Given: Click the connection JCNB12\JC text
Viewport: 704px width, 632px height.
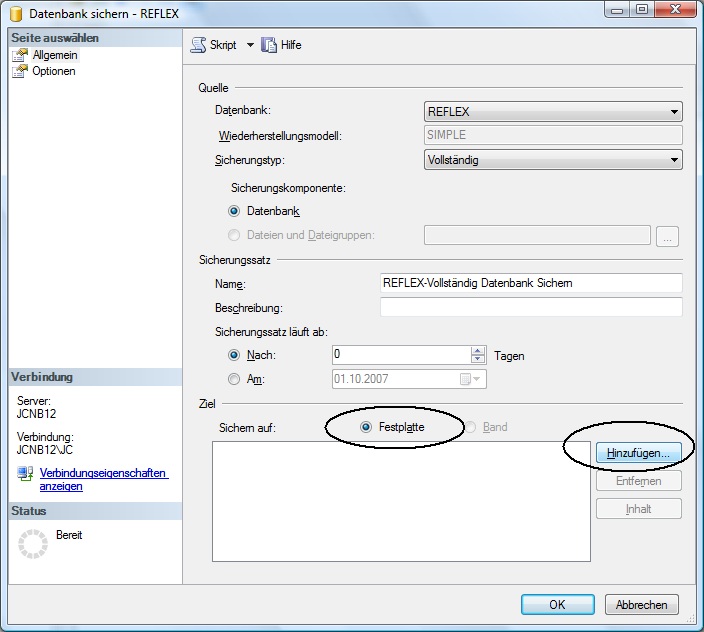Looking at the screenshot, I should (x=44, y=450).
